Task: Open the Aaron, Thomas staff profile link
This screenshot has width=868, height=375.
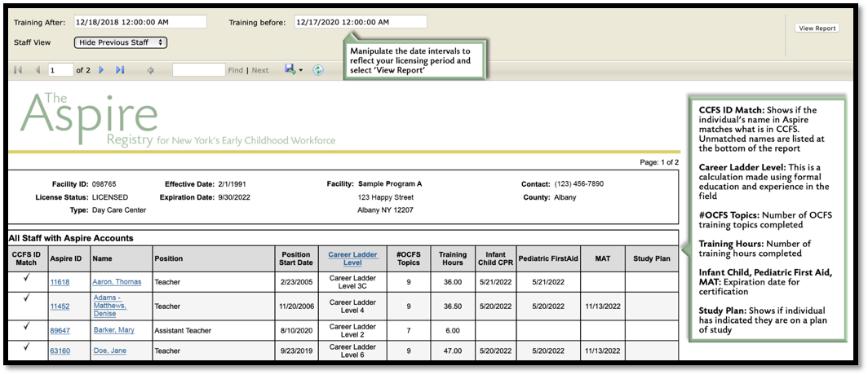Action: (117, 282)
